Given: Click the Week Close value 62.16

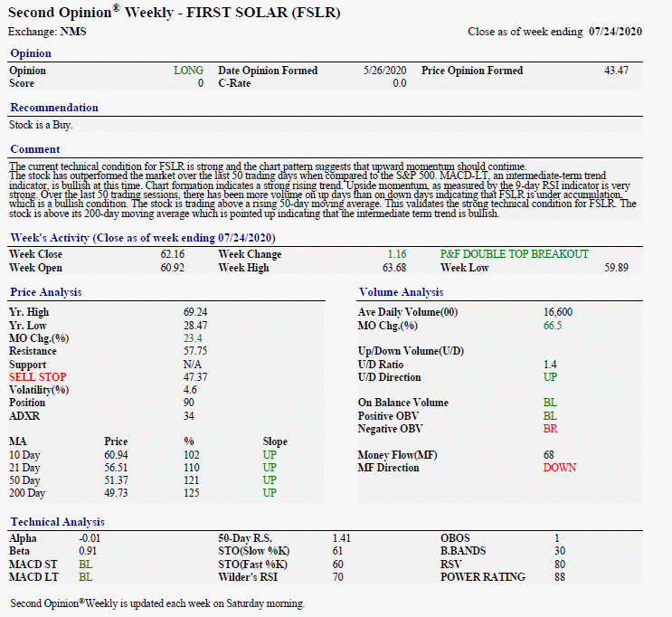Looking at the screenshot, I should tap(172, 254).
